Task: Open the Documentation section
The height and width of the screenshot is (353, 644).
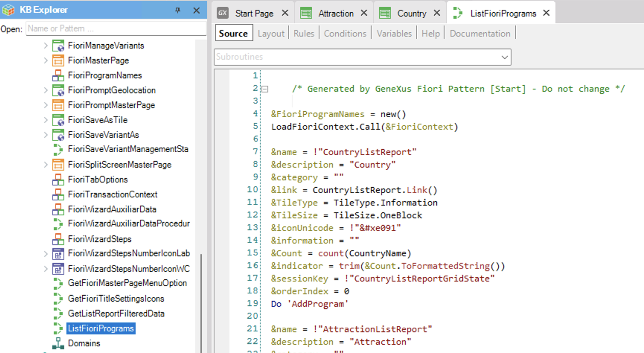Action: (480, 34)
